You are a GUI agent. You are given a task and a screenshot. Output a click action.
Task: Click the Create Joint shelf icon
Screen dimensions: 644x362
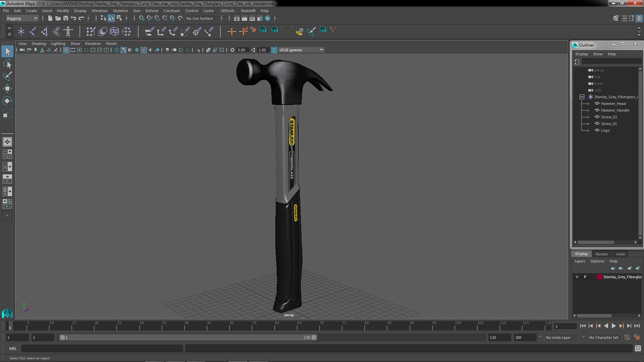coord(33,32)
